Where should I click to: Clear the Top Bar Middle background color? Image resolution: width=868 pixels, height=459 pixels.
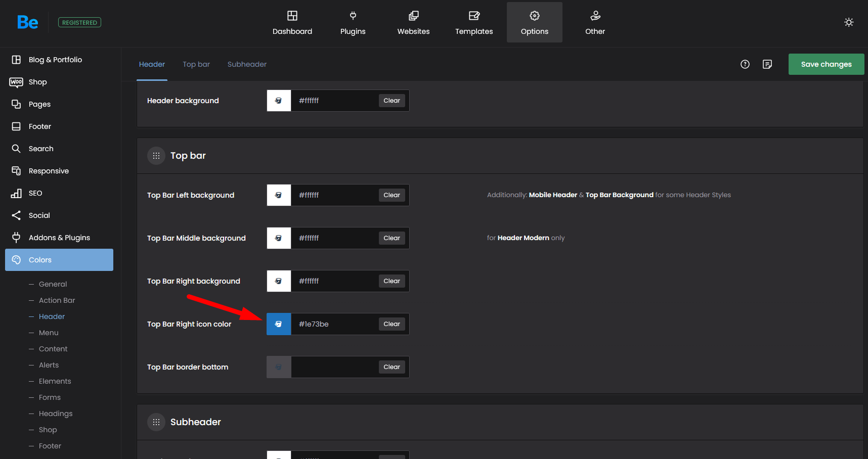point(392,238)
